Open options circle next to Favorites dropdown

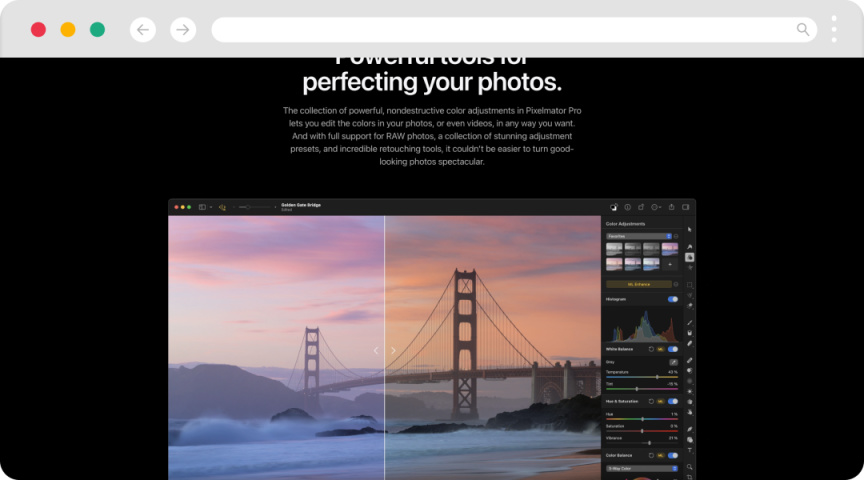coord(676,236)
